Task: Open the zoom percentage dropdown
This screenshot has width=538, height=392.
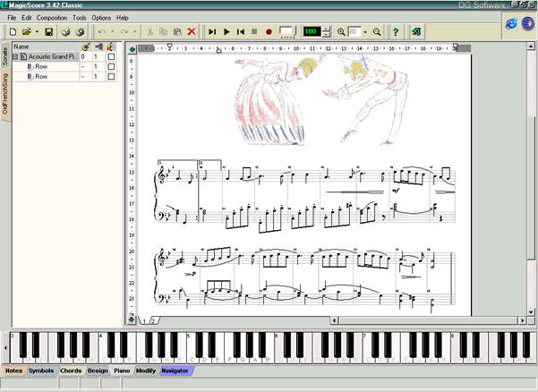Action: 365,32
